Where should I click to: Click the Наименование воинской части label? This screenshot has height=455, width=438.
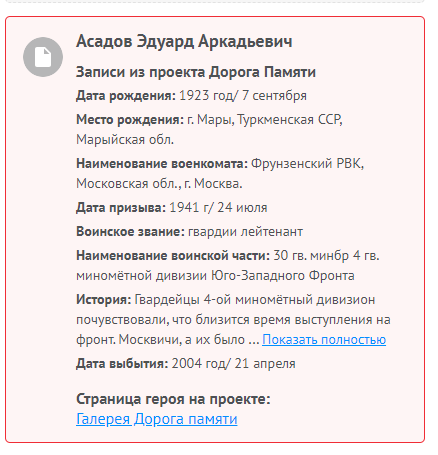(x=173, y=255)
